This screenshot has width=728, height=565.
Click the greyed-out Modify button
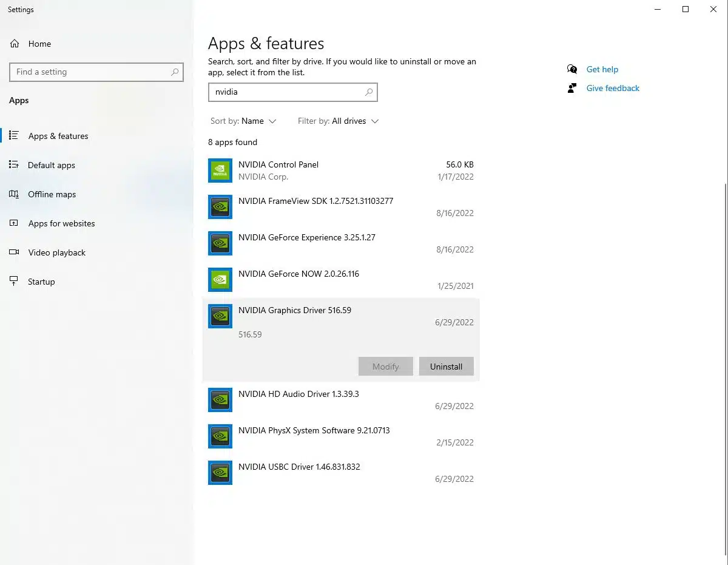[386, 367]
